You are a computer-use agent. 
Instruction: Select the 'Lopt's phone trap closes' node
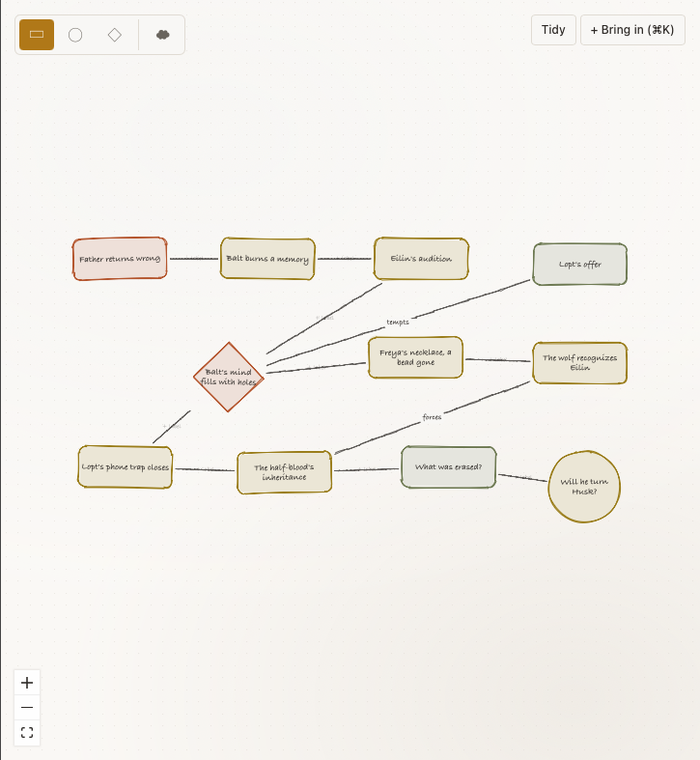tap(126, 467)
